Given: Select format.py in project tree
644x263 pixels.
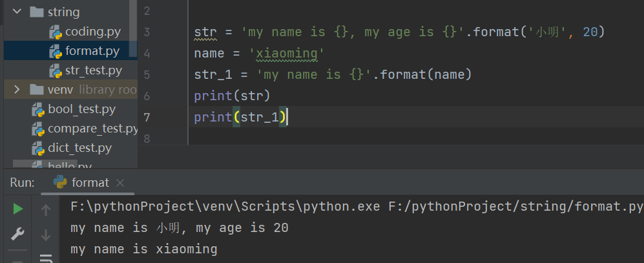Looking at the screenshot, I should click(x=92, y=50).
